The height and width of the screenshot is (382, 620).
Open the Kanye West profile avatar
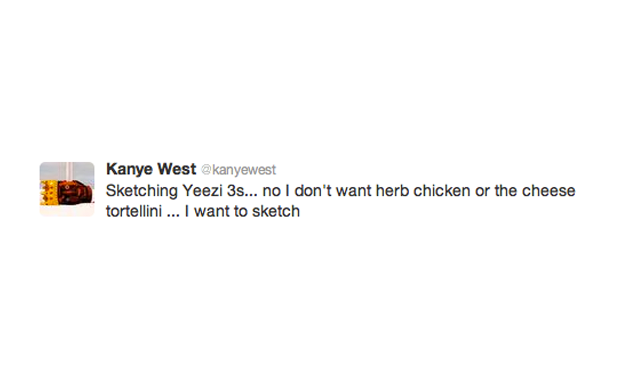pyautogui.click(x=67, y=189)
